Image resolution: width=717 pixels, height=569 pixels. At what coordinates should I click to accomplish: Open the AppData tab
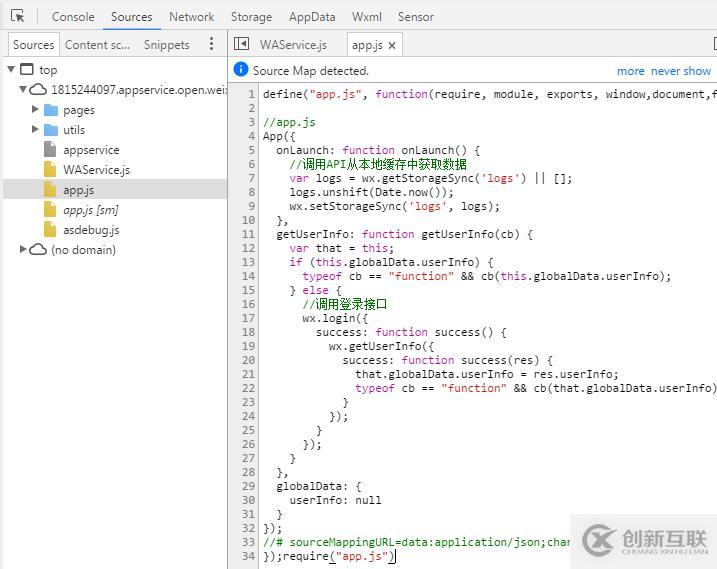click(312, 17)
